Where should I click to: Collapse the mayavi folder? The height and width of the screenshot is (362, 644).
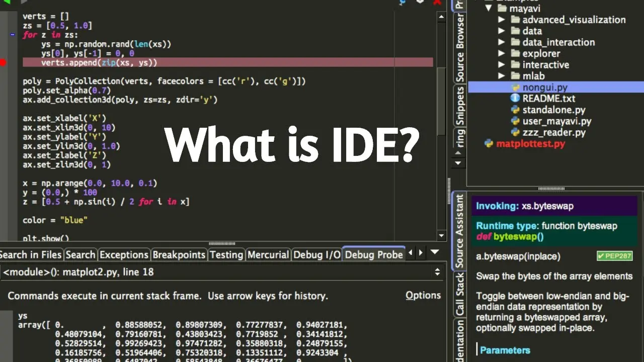coord(488,9)
